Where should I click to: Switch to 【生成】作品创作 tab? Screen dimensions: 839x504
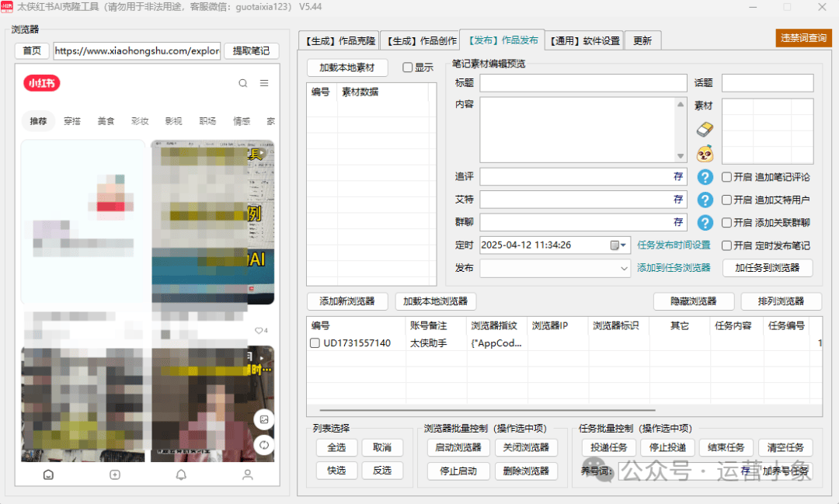click(x=420, y=40)
